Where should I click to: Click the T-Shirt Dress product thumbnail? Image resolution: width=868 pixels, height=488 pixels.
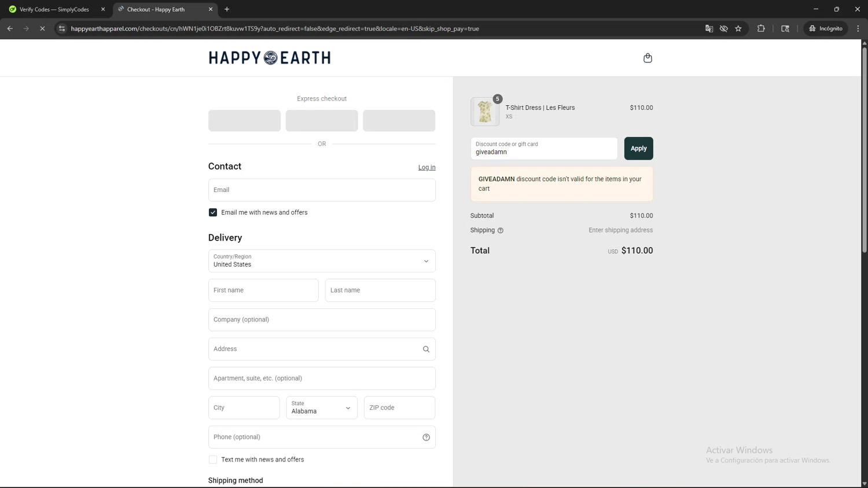click(x=485, y=112)
